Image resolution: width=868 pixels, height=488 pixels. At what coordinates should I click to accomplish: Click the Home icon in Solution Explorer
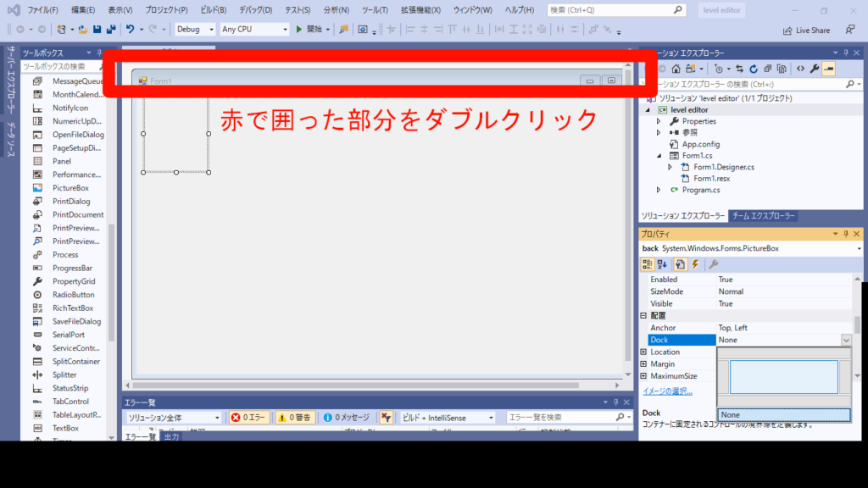676,69
